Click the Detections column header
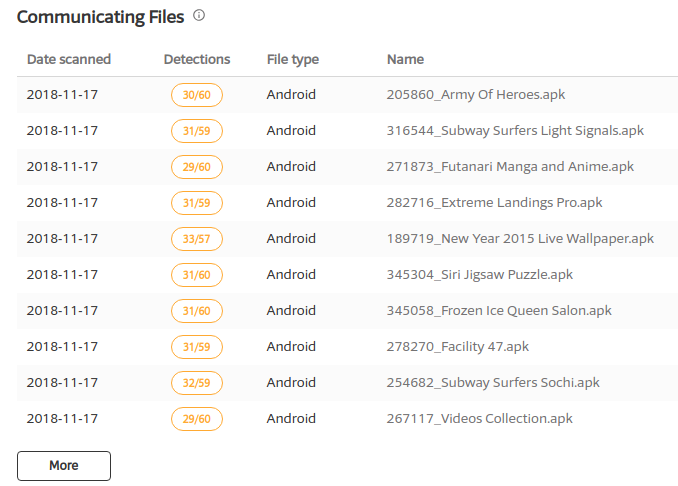 point(197,59)
